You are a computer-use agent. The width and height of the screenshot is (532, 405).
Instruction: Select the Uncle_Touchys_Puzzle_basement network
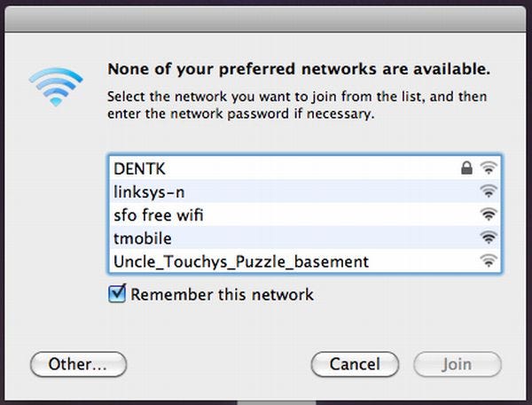pos(240,261)
